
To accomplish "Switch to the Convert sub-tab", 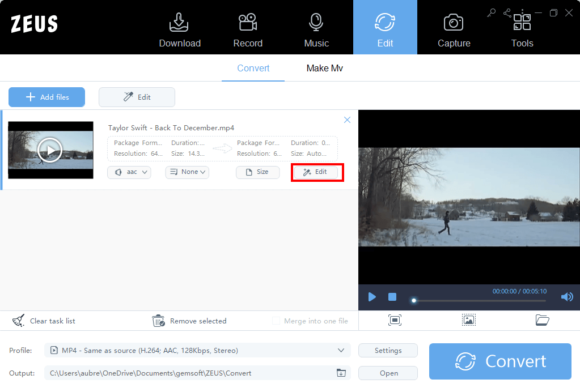I will [x=253, y=69].
